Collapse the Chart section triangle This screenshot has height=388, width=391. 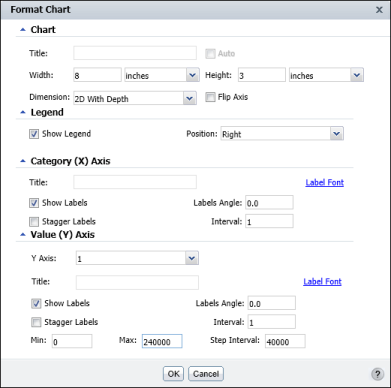(23, 30)
